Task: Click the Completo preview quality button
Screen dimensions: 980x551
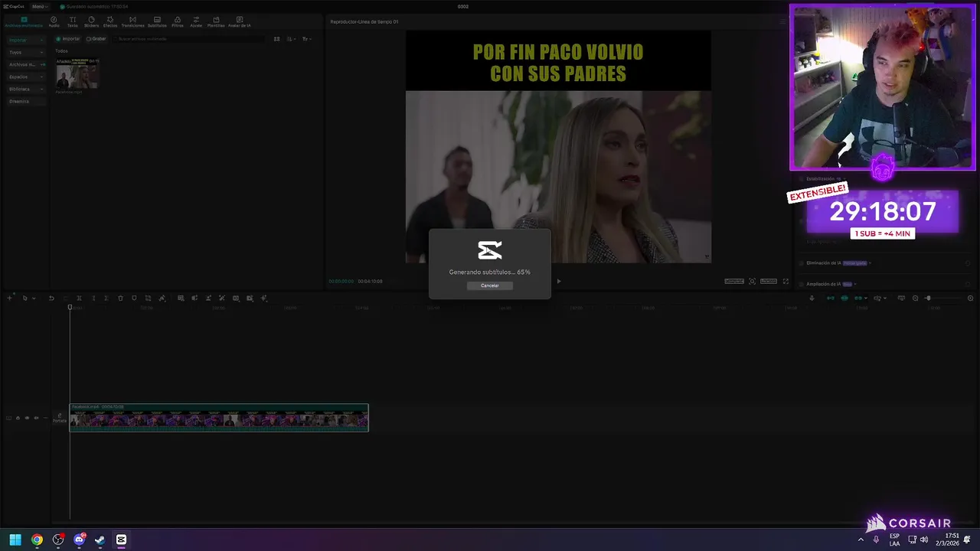Action: coord(734,281)
